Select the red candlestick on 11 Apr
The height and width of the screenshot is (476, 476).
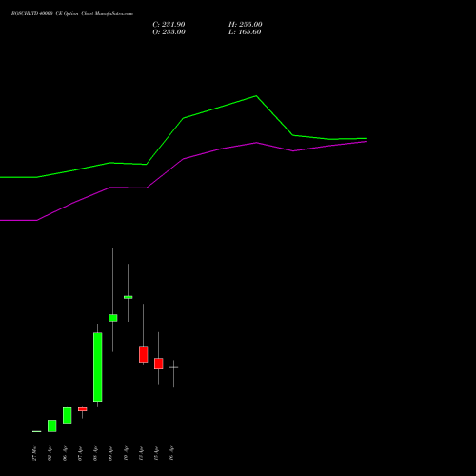(x=144, y=354)
